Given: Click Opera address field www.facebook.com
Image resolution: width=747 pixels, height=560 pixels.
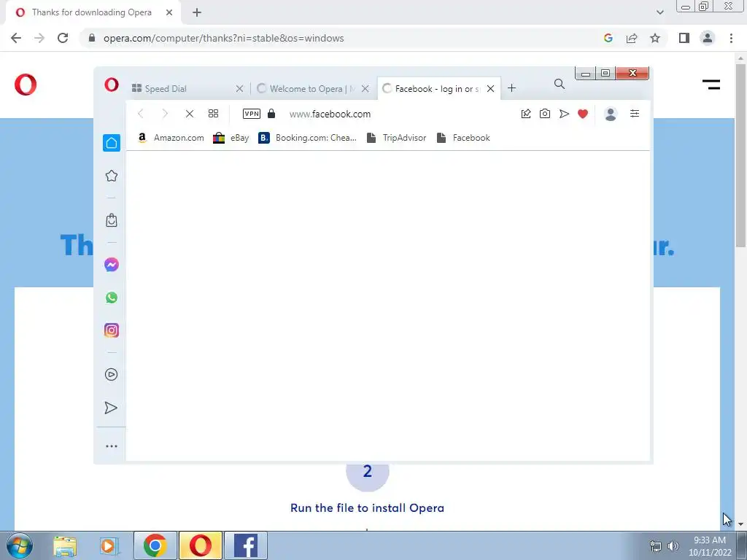Looking at the screenshot, I should tap(330, 114).
